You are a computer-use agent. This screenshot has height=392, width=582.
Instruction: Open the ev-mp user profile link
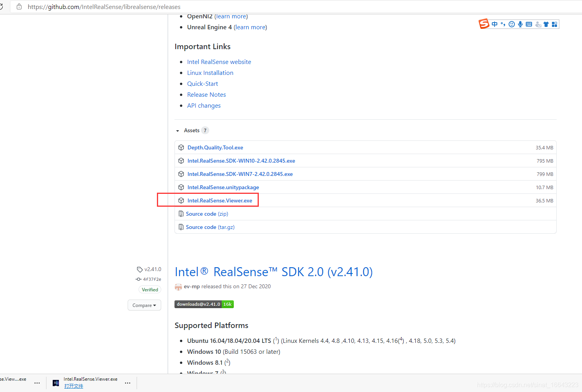click(x=192, y=287)
